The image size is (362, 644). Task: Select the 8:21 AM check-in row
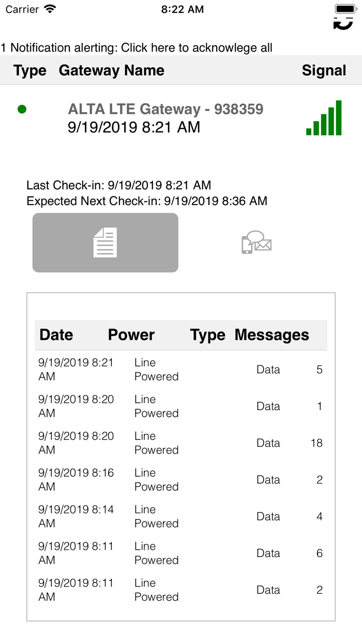pyautogui.click(x=180, y=369)
